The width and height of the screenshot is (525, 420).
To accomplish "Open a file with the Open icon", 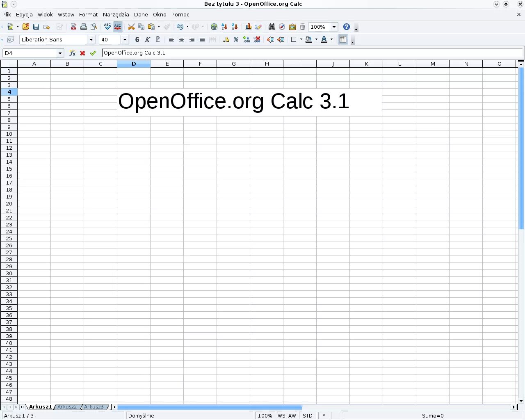I will 26,27.
